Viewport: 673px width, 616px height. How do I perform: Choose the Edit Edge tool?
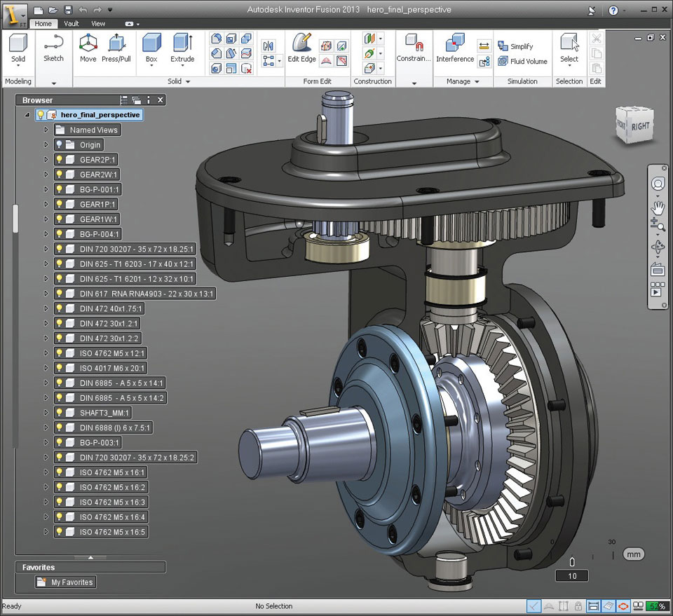pos(302,48)
